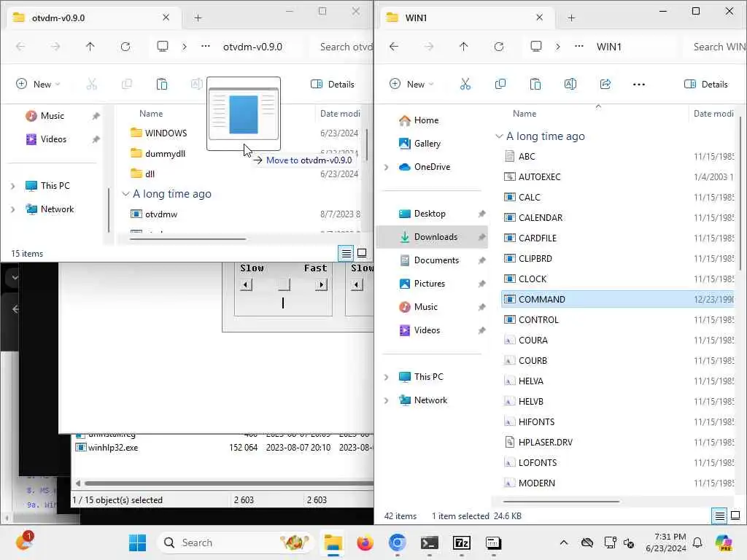Refresh the WIN1 folder view
The width and height of the screenshot is (747, 560).
click(499, 47)
